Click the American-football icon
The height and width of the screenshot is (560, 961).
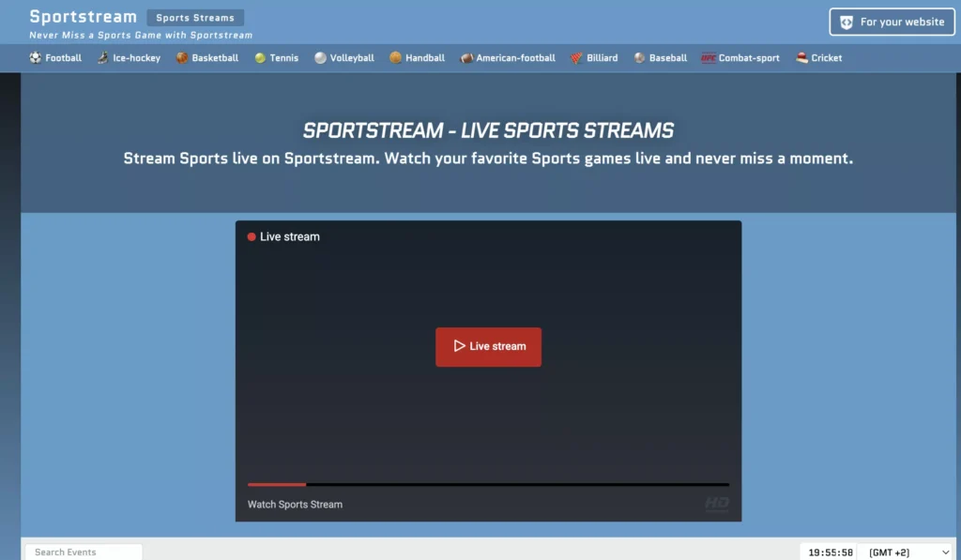(466, 58)
